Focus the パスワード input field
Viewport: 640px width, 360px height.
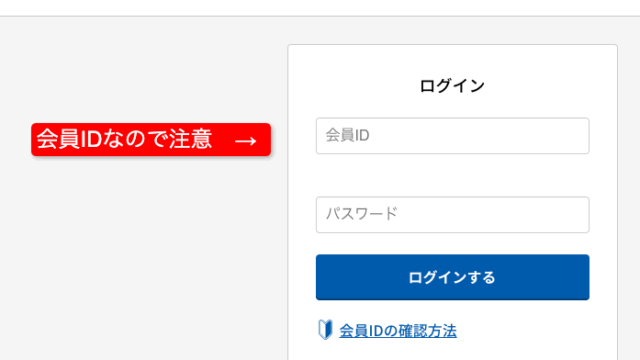pyautogui.click(x=452, y=215)
